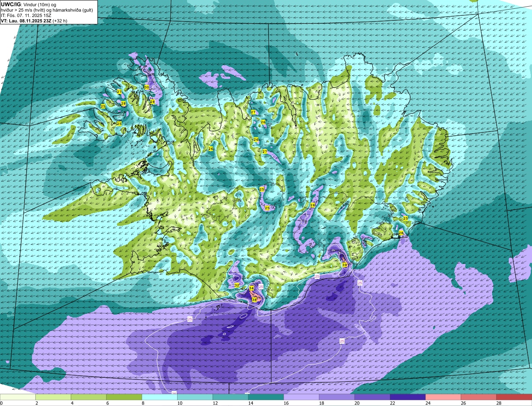
Task: Pick the 20–22 m/s violet legend band
Action: tap(372, 397)
